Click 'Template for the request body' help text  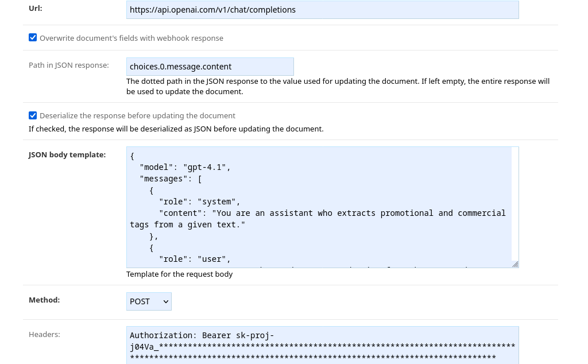click(x=179, y=274)
